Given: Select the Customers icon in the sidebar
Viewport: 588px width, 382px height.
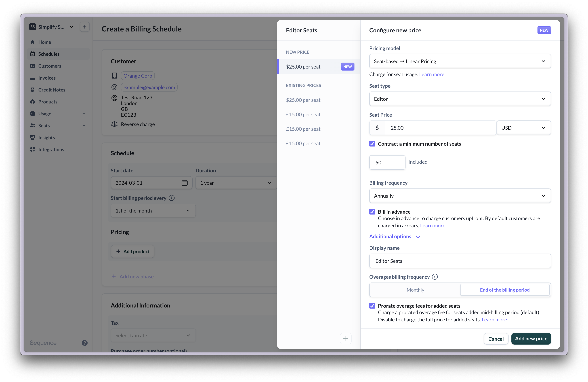Looking at the screenshot, I should click(x=33, y=66).
